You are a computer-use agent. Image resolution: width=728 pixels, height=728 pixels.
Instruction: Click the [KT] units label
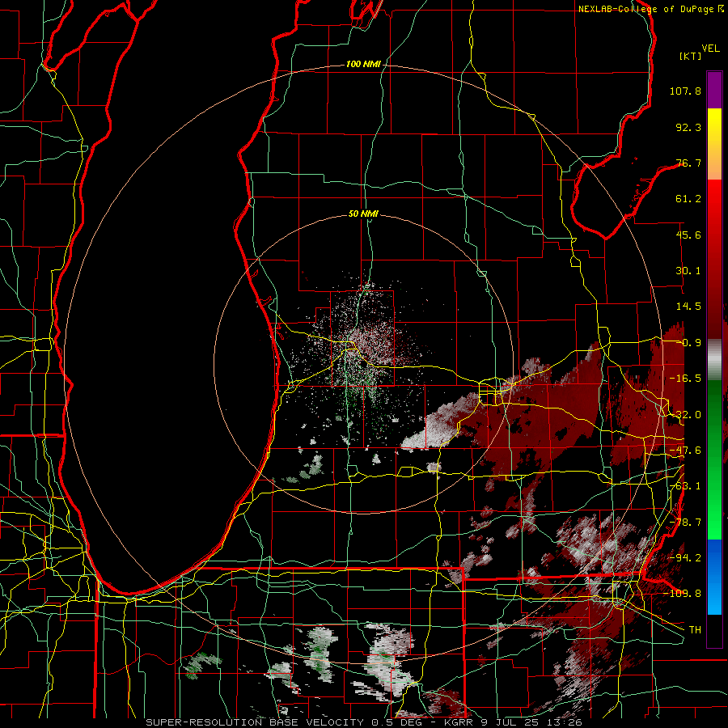coord(691,56)
